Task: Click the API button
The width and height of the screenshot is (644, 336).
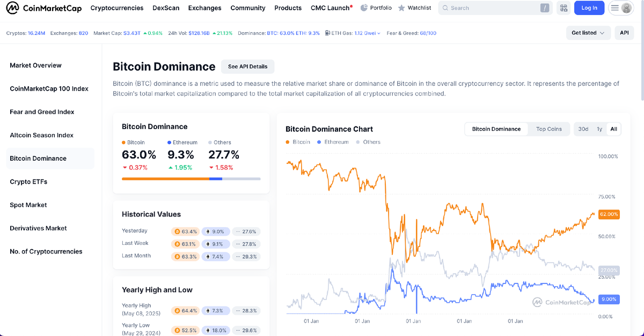Action: pos(624,33)
